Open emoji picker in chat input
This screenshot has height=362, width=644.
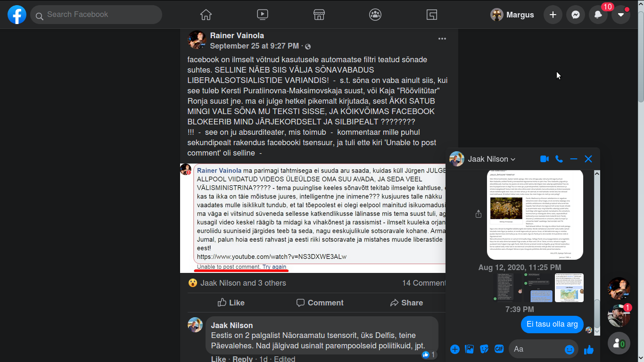(570, 349)
